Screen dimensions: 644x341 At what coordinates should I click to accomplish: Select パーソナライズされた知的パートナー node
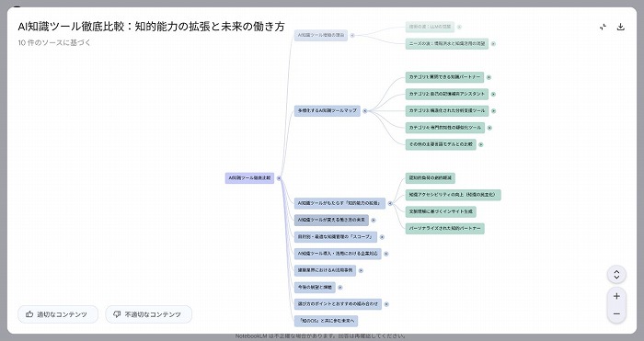pos(444,229)
